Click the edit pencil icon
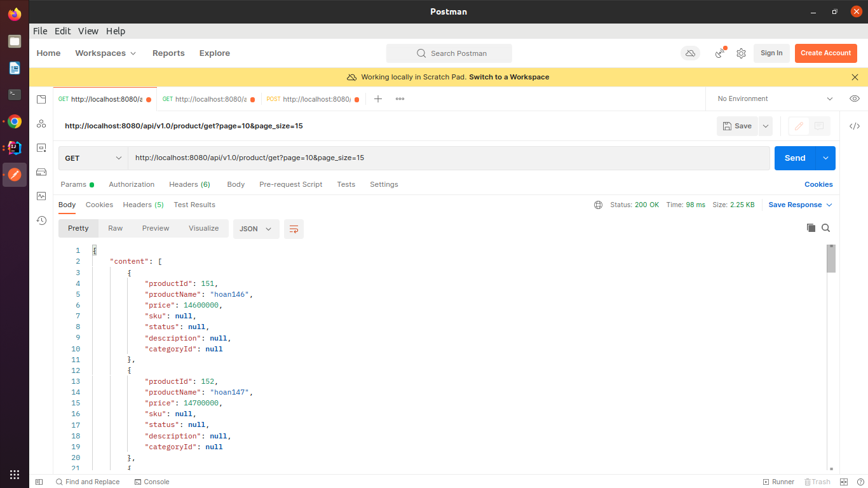Image resolution: width=868 pixels, height=488 pixels. tap(799, 126)
